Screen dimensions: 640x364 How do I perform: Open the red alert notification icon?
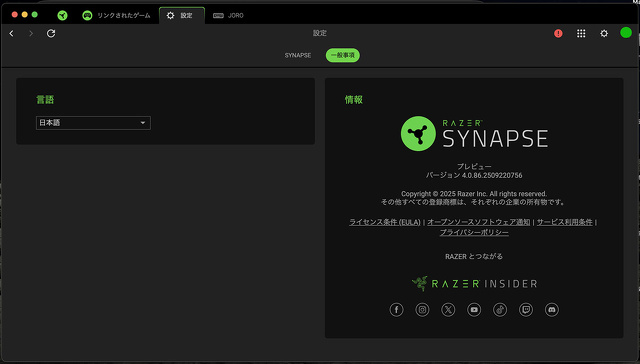coord(558,33)
